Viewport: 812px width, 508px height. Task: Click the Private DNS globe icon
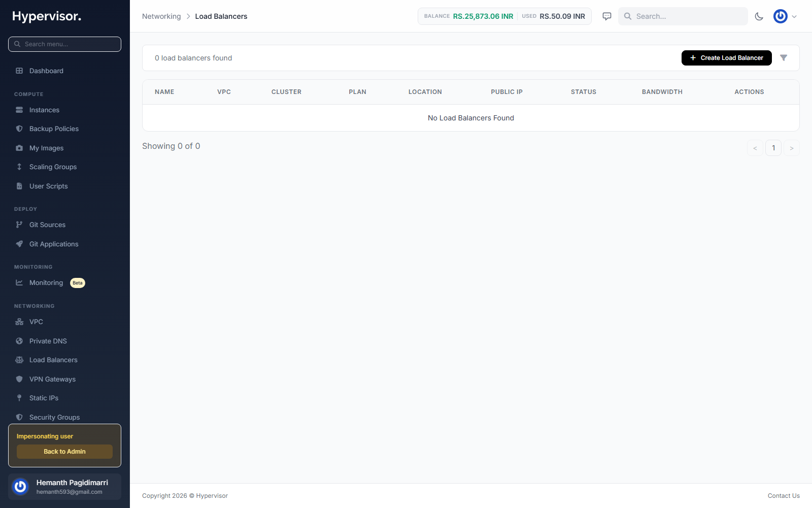coord(19,341)
